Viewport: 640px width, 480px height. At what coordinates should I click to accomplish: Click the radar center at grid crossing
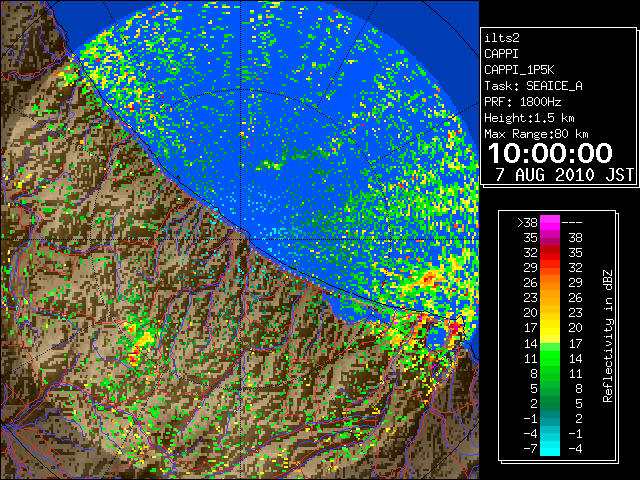[x=241, y=239]
